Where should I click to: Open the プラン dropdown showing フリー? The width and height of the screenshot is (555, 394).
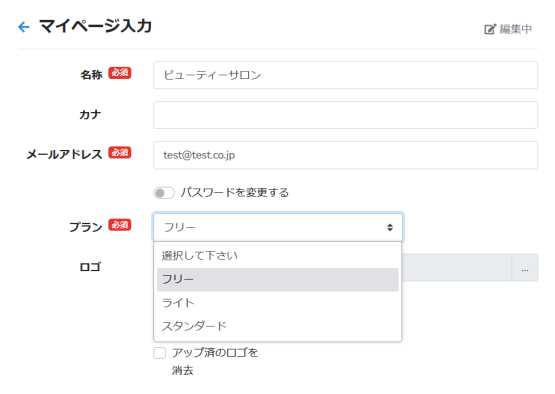coord(278,227)
